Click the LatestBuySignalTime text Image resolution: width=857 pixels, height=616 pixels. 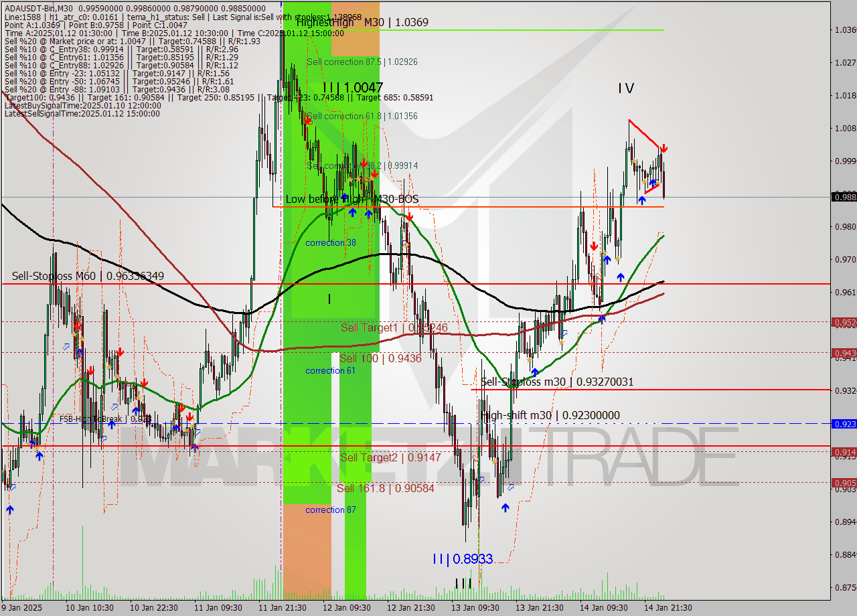[x=83, y=105]
